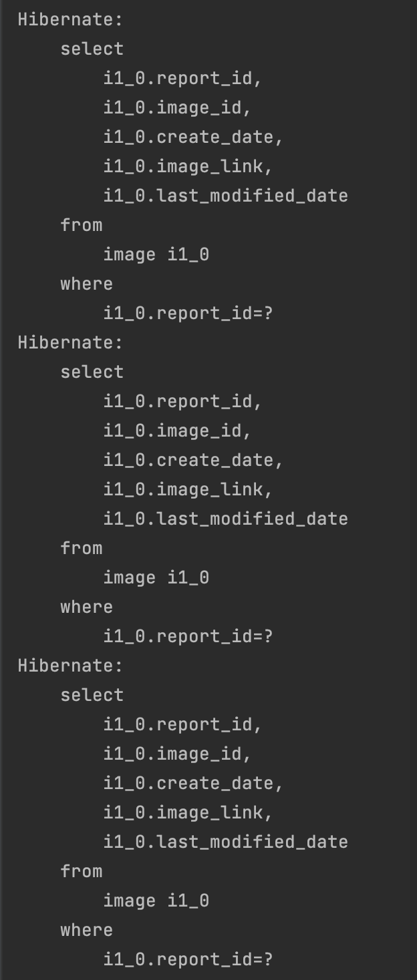Click 'select' keyword in first query
Screen dimensions: 417x980
pos(92,49)
